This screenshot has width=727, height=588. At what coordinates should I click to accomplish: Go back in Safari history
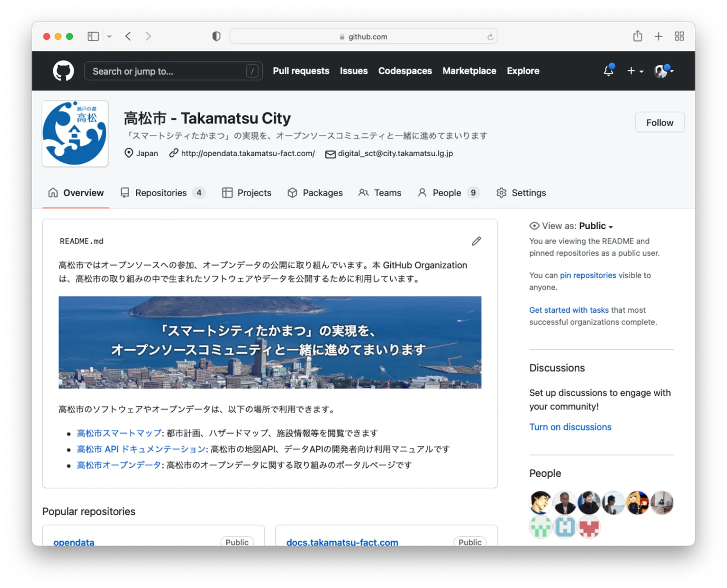129,36
